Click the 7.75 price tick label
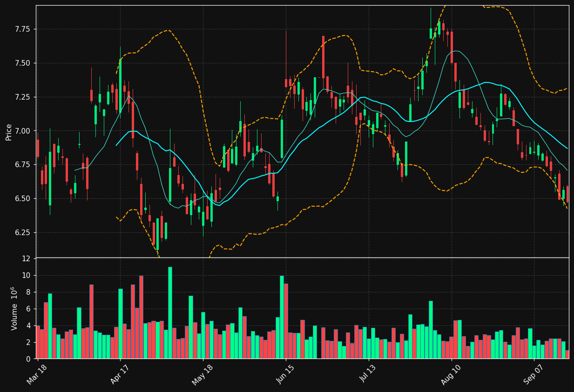The width and height of the screenshot is (574, 392). [x=22, y=29]
